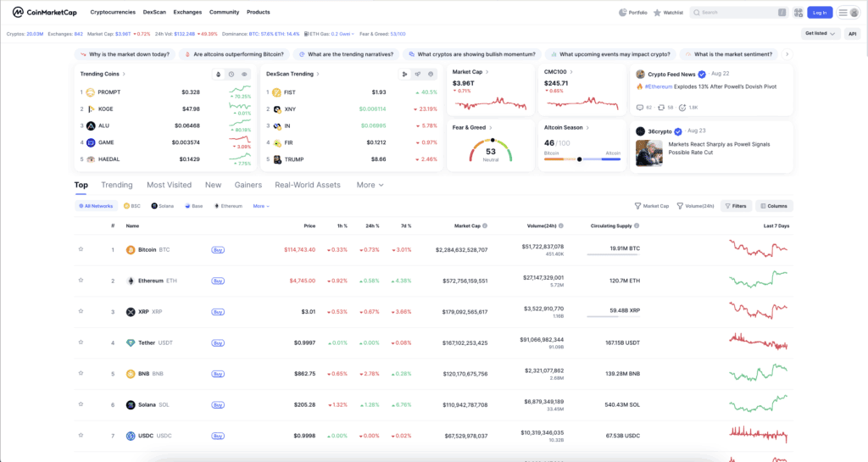Open the hamburger profile menu
This screenshot has height=462, width=868.
pos(848,12)
